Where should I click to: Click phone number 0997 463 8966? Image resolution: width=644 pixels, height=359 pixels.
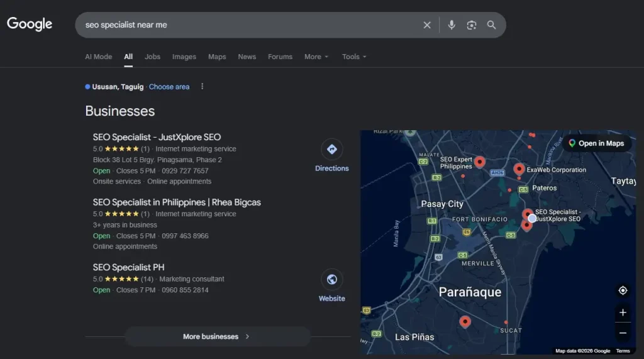(185, 236)
